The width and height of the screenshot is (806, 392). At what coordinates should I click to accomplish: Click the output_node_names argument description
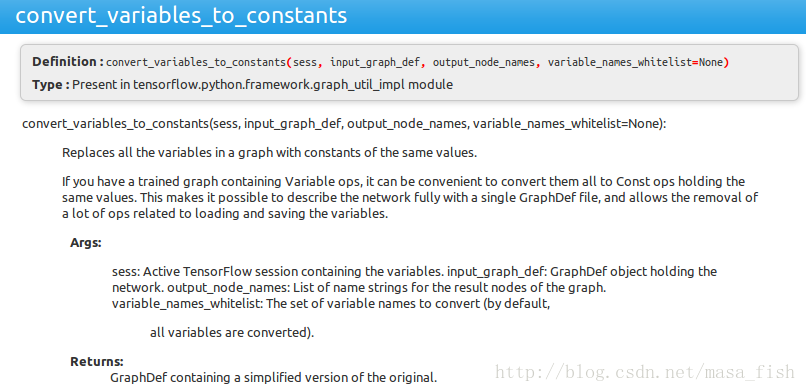(387, 288)
